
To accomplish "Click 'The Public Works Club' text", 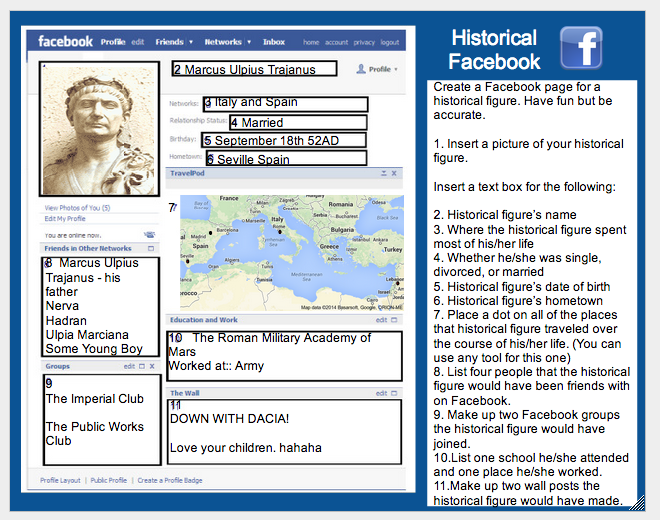I will [95, 434].
